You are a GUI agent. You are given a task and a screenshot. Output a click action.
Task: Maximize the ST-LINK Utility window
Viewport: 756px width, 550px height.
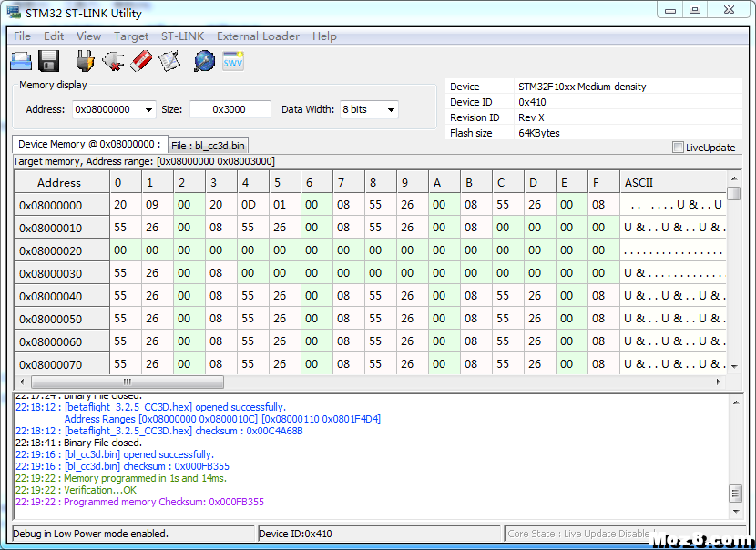695,9
